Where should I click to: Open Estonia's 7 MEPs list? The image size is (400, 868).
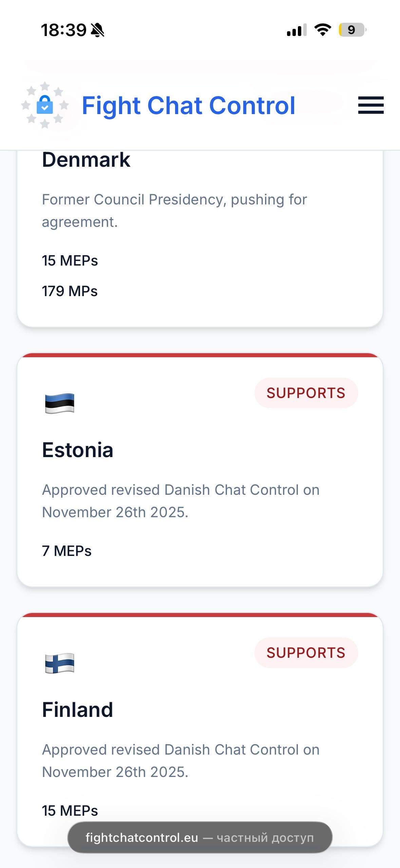(x=67, y=551)
